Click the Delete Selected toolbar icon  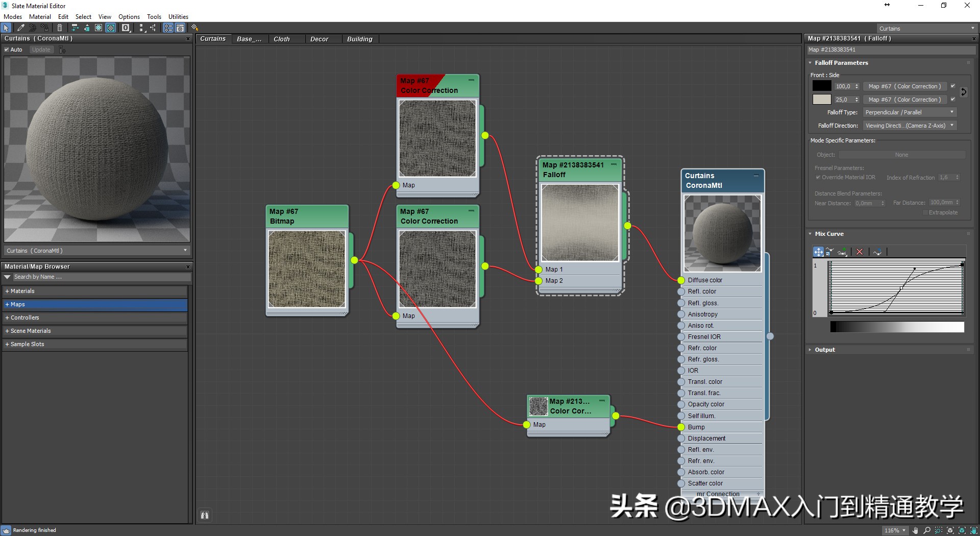coord(60,28)
